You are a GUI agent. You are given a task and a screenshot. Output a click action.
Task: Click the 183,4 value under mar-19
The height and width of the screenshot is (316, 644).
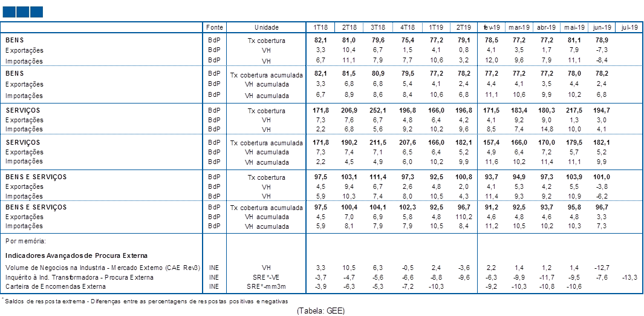point(518,111)
